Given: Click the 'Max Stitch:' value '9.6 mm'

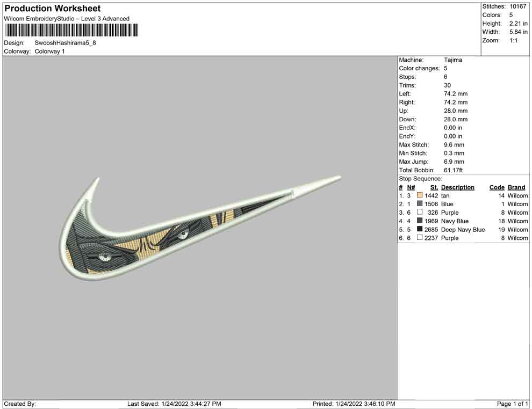Looking at the screenshot, I should [x=454, y=145].
